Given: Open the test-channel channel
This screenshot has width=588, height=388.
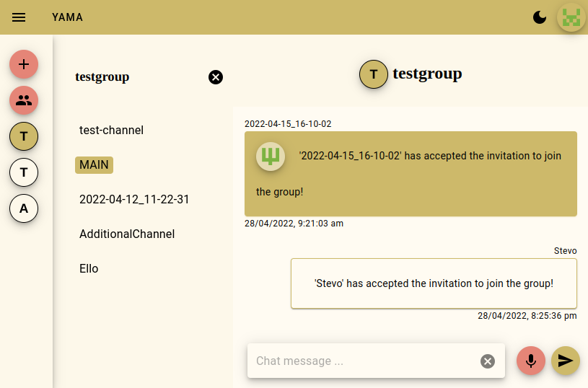Looking at the screenshot, I should pos(111,131).
